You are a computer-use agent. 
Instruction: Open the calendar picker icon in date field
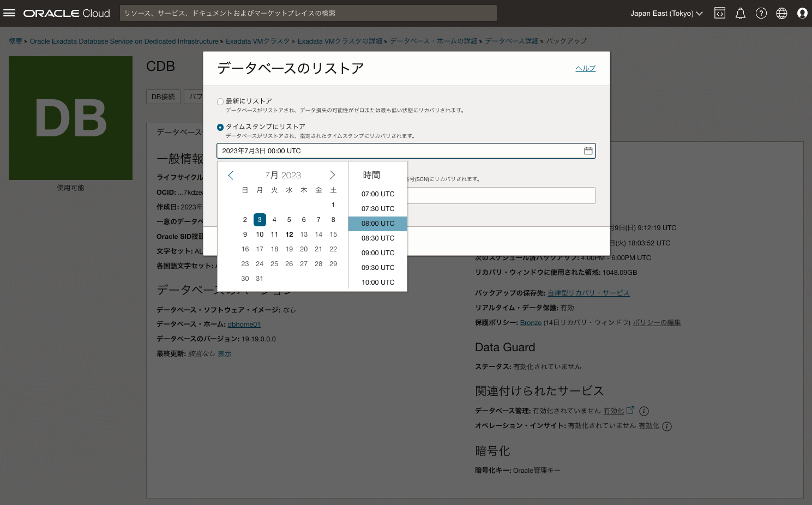tap(588, 151)
